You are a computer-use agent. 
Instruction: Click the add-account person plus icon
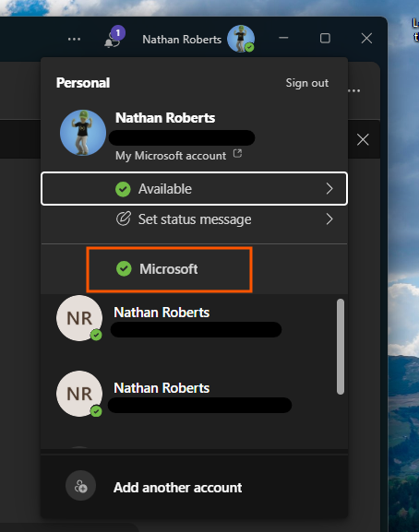(x=81, y=486)
